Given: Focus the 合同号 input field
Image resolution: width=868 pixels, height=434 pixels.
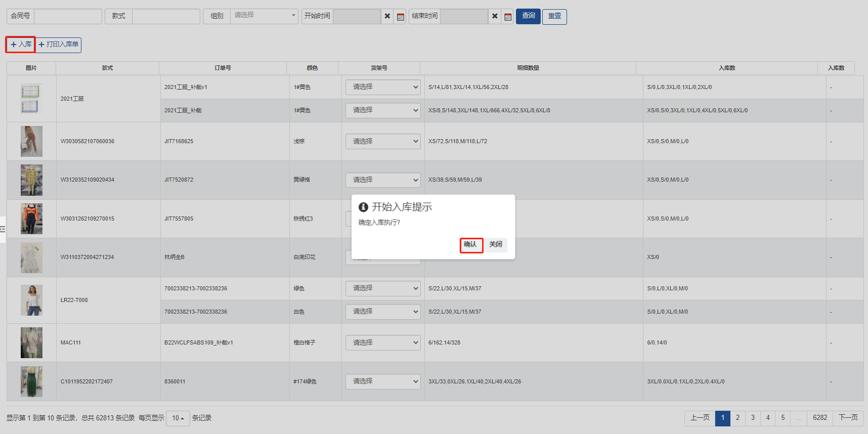Looking at the screenshot, I should coord(68,16).
